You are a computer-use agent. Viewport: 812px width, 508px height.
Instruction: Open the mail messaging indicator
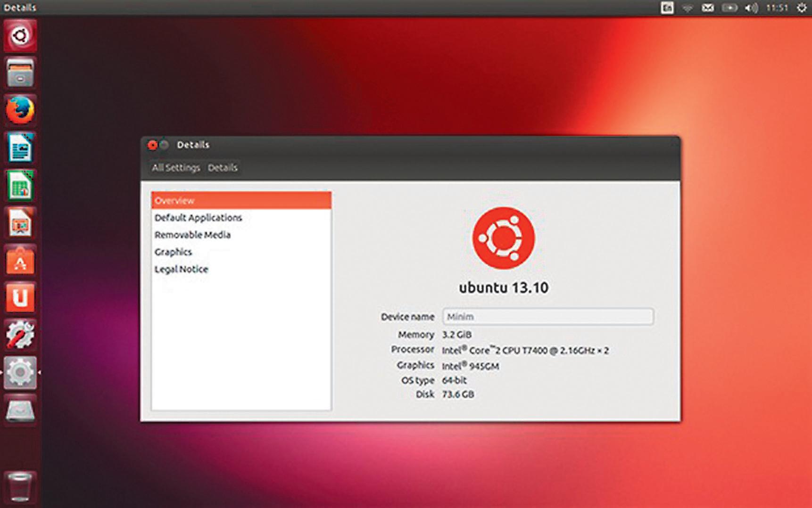tap(708, 8)
